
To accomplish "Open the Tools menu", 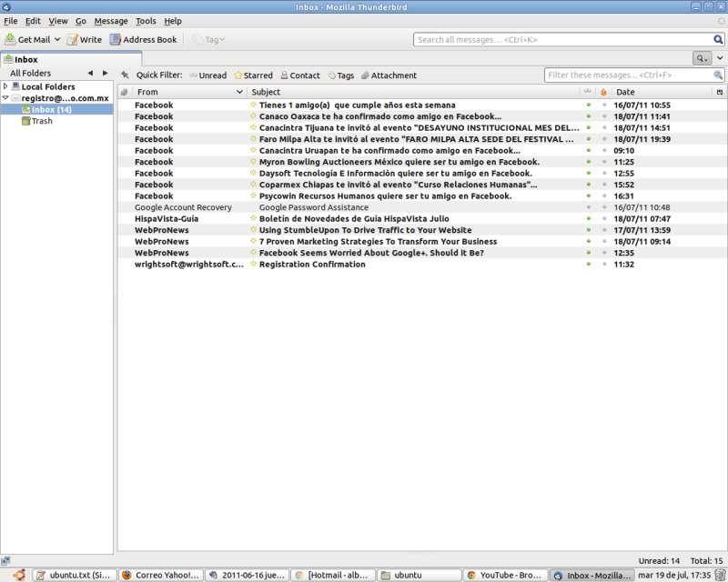I will (x=146, y=21).
